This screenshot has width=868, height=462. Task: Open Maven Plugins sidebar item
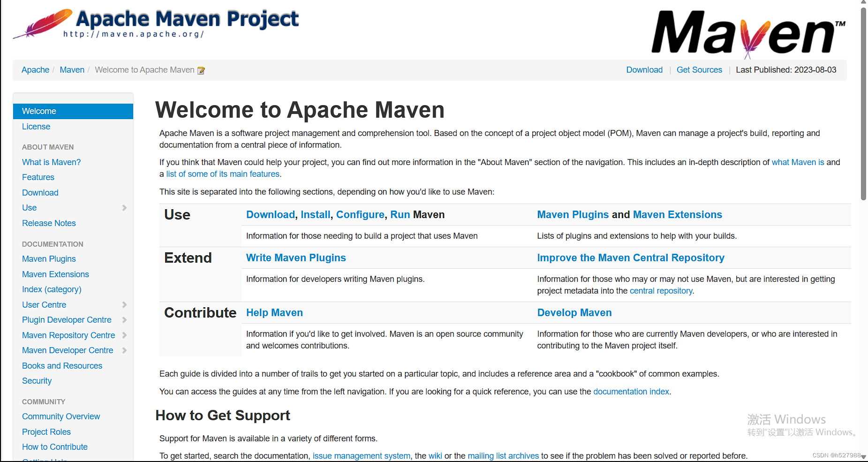(x=49, y=259)
